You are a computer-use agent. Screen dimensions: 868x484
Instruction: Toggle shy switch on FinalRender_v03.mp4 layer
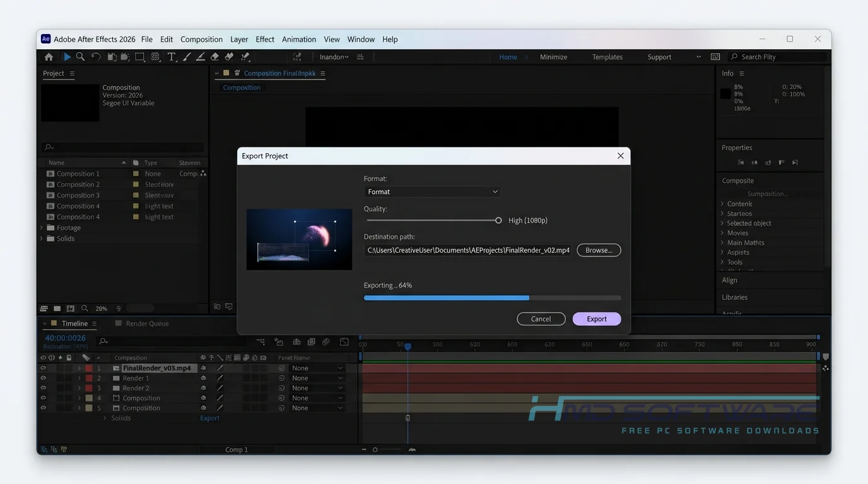(203, 368)
